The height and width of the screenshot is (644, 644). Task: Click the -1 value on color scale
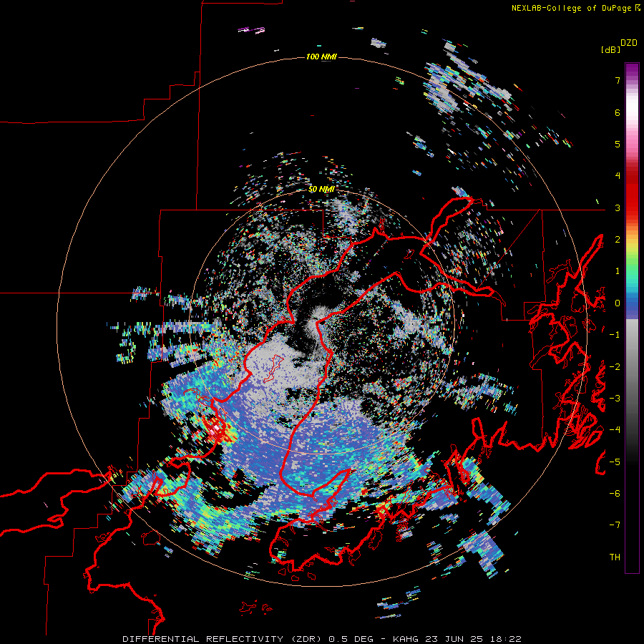615,335
